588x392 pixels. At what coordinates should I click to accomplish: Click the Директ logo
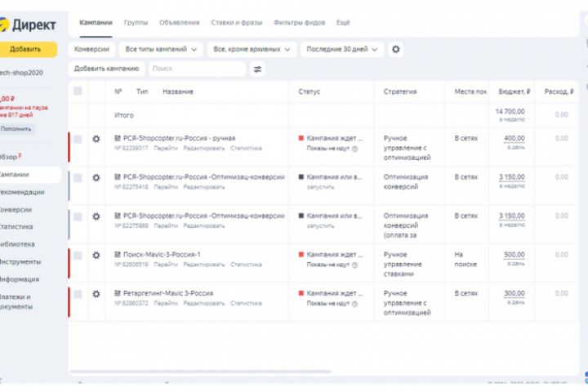[x=28, y=25]
